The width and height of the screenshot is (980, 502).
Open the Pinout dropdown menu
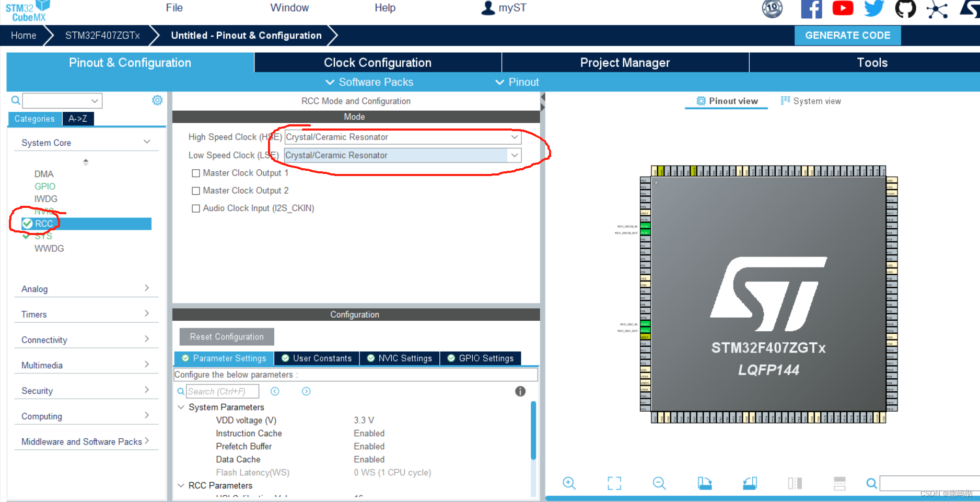(517, 82)
